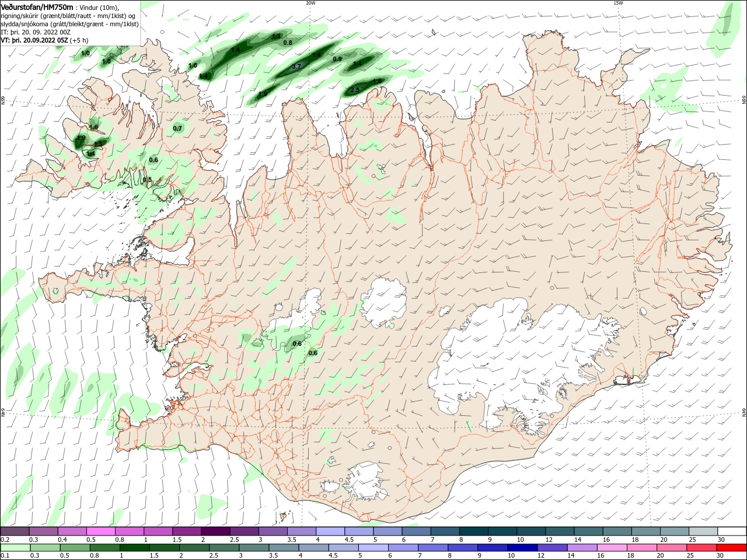This screenshot has height=560, width=747.
Task: Click the 1.6 precipitation value on map
Action: coord(377,81)
